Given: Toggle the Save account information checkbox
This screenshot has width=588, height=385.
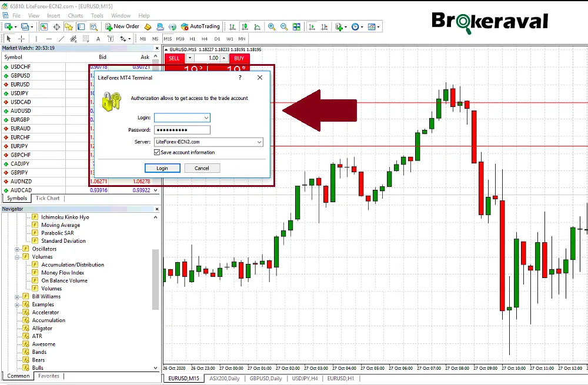Looking at the screenshot, I should pyautogui.click(x=157, y=152).
